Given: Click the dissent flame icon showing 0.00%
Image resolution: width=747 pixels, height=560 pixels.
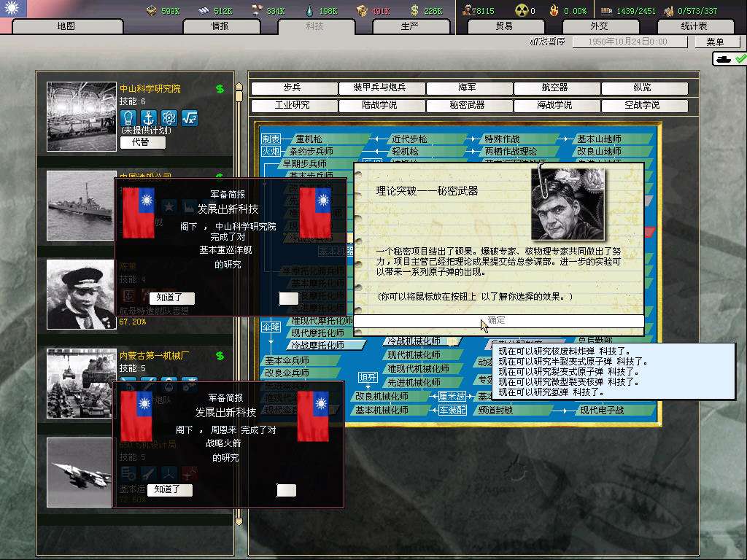Looking at the screenshot, I should 554,10.
